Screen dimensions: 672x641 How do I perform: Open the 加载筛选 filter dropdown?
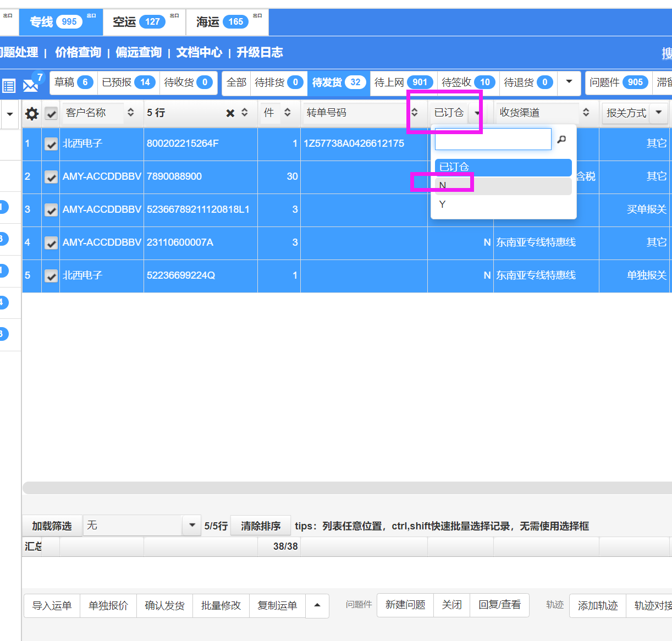coord(191,526)
